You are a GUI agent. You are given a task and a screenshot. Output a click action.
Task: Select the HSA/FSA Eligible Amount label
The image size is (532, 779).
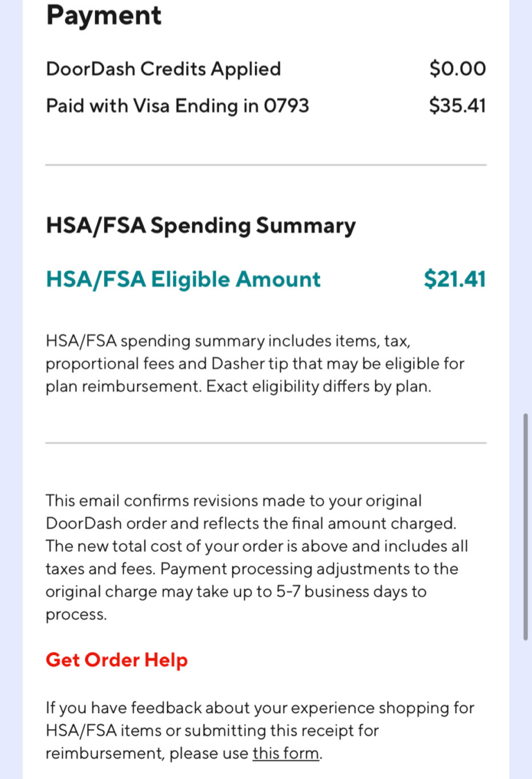[184, 279]
